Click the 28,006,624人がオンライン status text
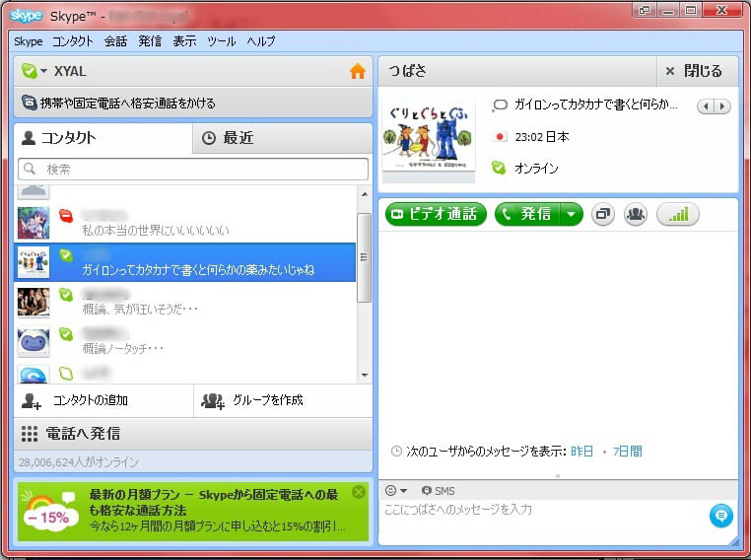The height and width of the screenshot is (560, 751). tap(79, 462)
